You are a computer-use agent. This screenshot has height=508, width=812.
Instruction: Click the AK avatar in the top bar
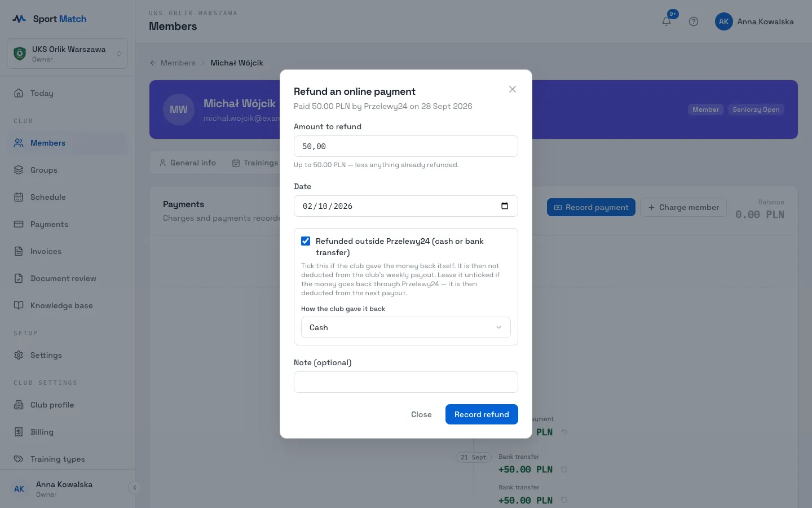(724, 21)
